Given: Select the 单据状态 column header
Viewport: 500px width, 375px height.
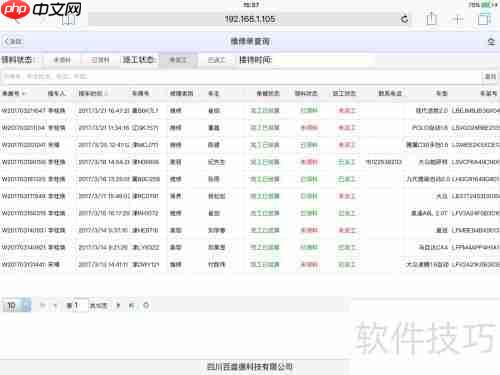Looking at the screenshot, I should pos(268,93).
